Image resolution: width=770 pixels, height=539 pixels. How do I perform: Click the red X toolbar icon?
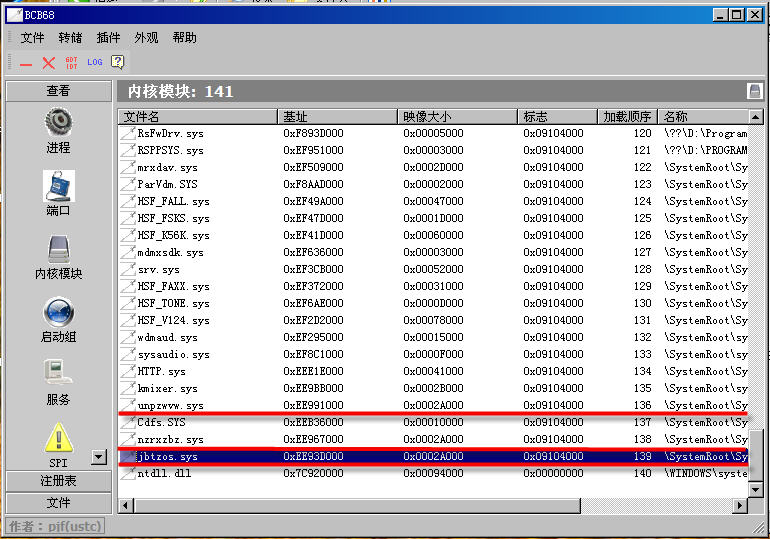49,63
